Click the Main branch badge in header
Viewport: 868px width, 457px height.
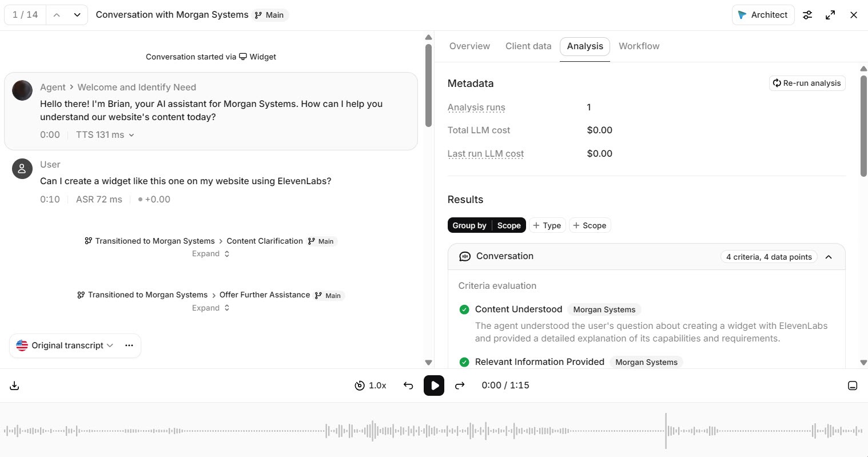pos(270,15)
